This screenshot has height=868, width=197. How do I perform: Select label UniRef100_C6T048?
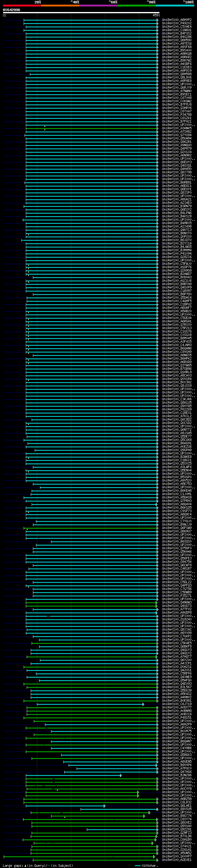point(177,98)
